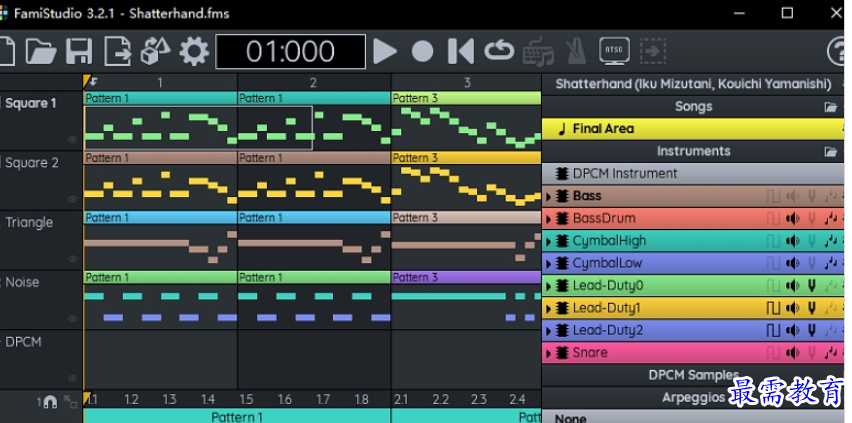This screenshot has height=423, width=852.
Task: Toggle snap magnet icon in piano roll
Action: pyautogui.click(x=49, y=402)
